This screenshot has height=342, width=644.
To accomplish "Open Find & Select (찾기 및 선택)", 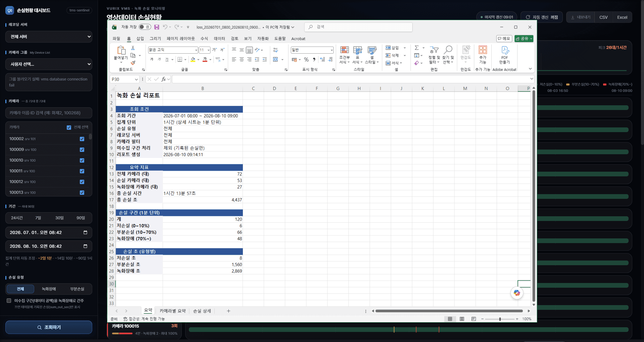I will tap(448, 55).
